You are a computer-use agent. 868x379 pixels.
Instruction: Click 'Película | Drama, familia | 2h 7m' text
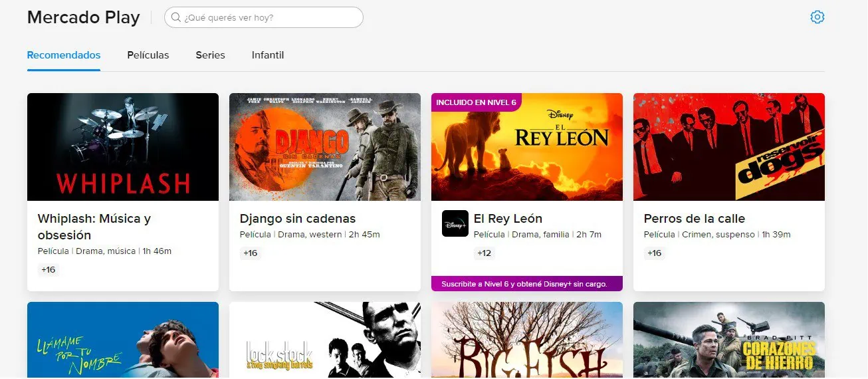[538, 235]
